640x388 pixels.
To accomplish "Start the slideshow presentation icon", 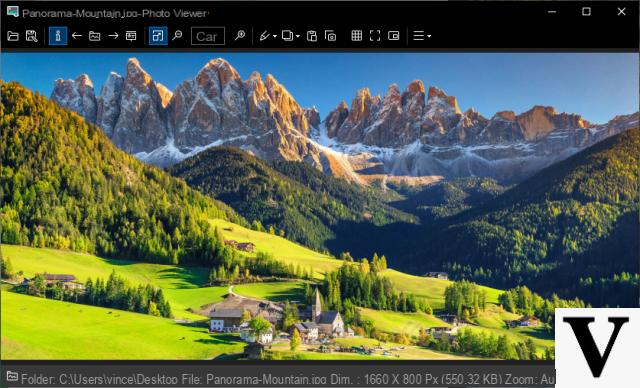I will point(131,36).
